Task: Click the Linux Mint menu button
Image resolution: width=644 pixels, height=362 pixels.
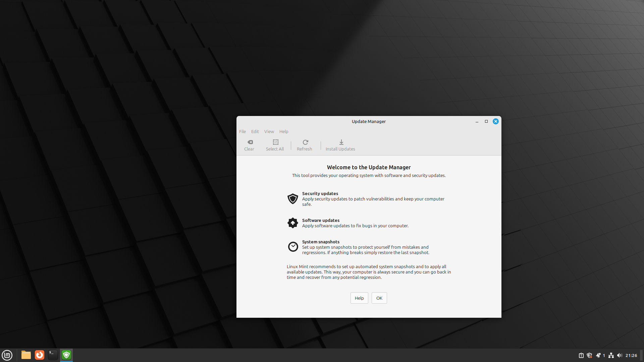Action: pos(7,355)
